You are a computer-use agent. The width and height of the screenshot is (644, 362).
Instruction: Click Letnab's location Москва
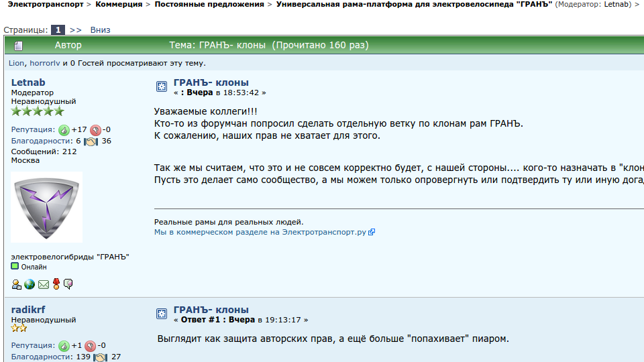[25, 160]
